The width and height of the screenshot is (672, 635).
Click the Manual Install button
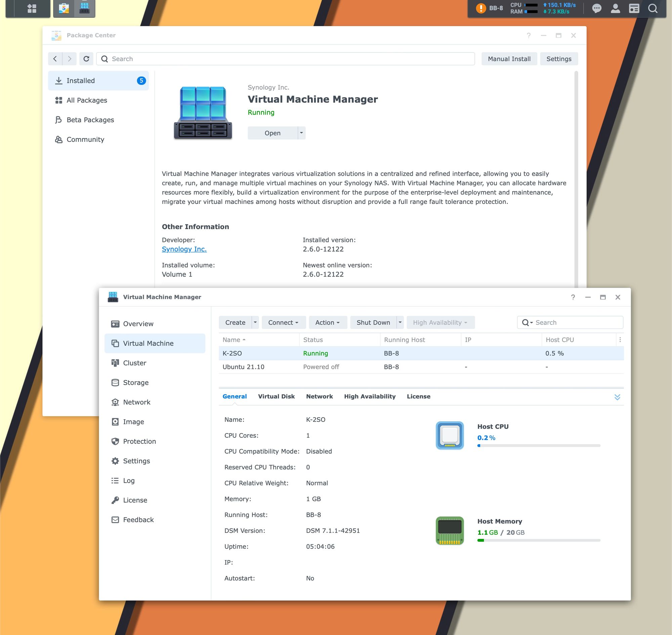coord(509,58)
